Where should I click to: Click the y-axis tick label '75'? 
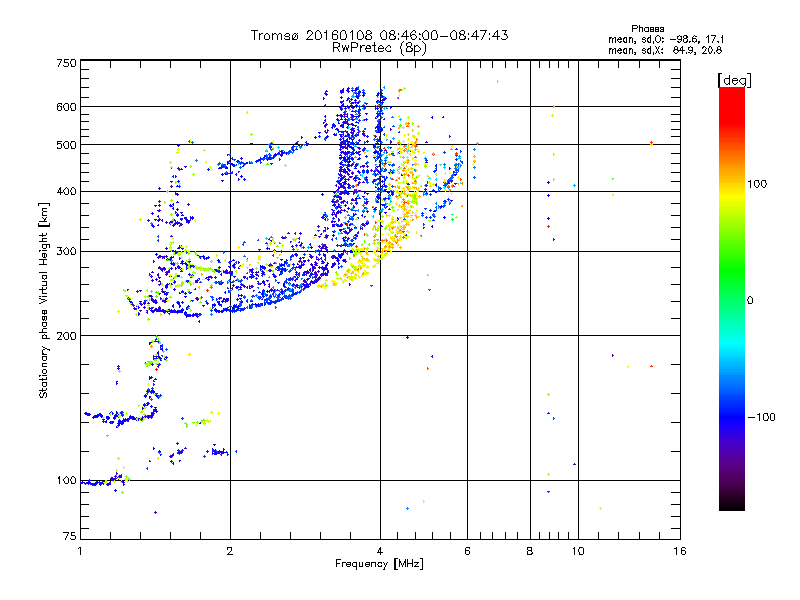70,536
